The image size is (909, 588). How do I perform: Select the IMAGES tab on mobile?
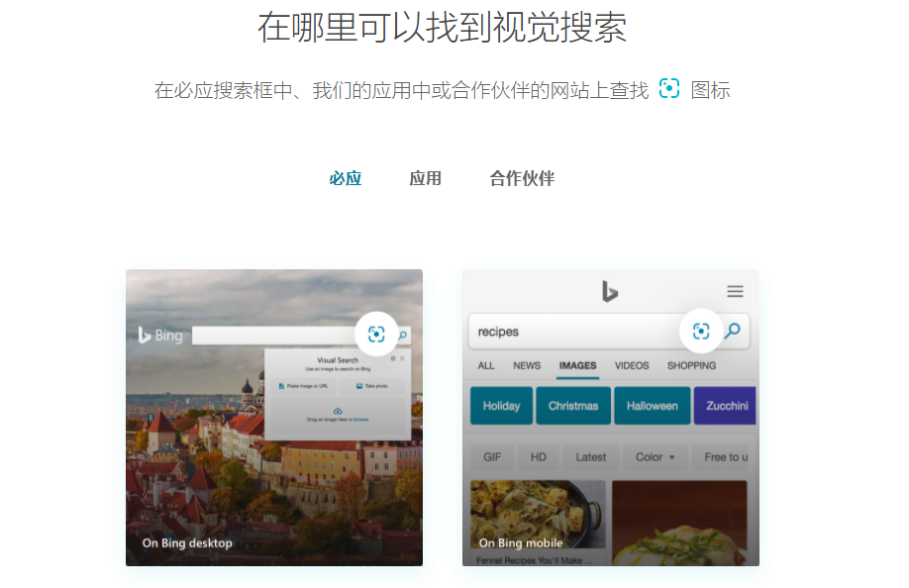[577, 365]
